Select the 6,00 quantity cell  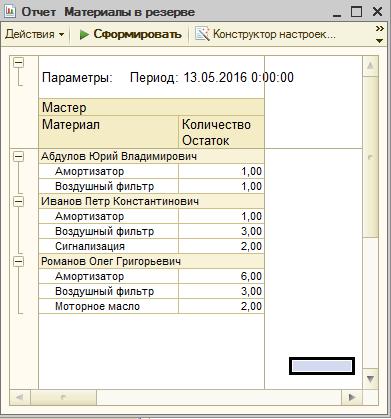point(221,276)
